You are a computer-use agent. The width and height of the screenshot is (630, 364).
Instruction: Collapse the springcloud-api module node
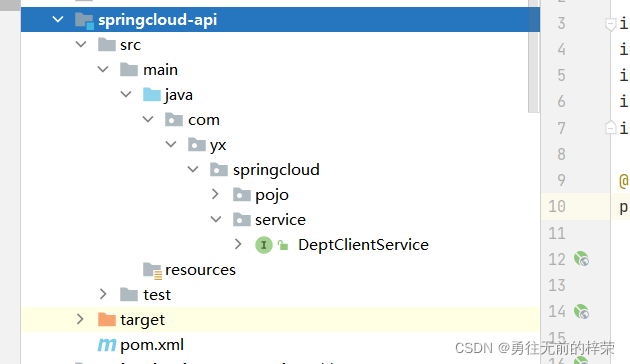point(58,19)
